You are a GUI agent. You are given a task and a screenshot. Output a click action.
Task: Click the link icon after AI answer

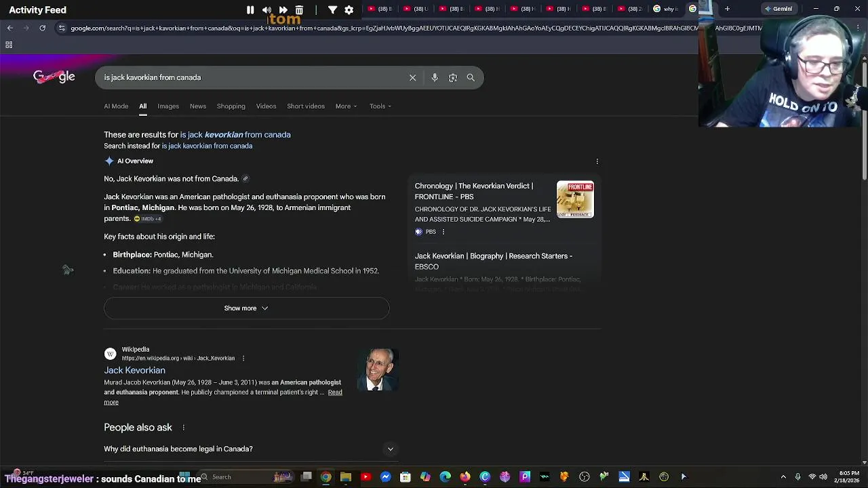point(245,179)
